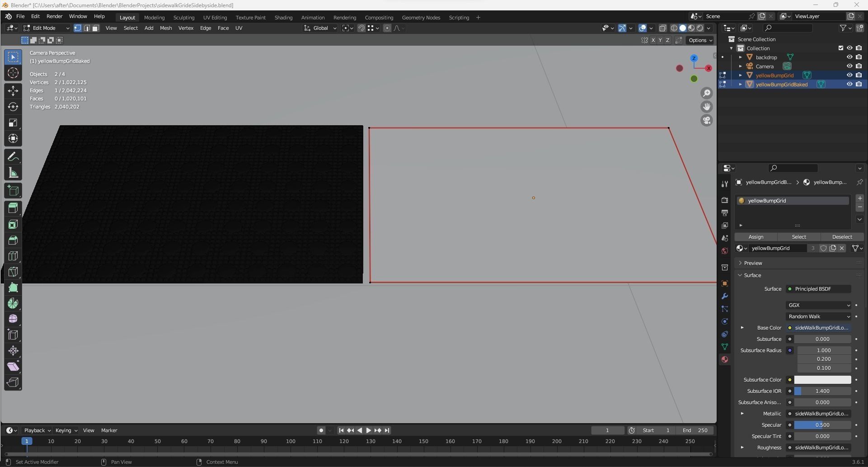Activate the Edge Slide tool
The height and width of the screenshot is (467, 868).
click(x=13, y=335)
